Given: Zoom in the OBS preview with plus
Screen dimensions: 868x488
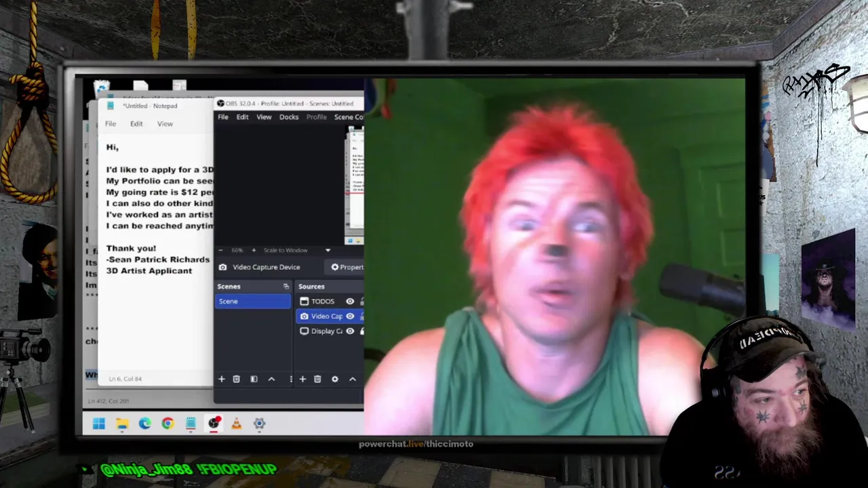Looking at the screenshot, I should (254, 250).
